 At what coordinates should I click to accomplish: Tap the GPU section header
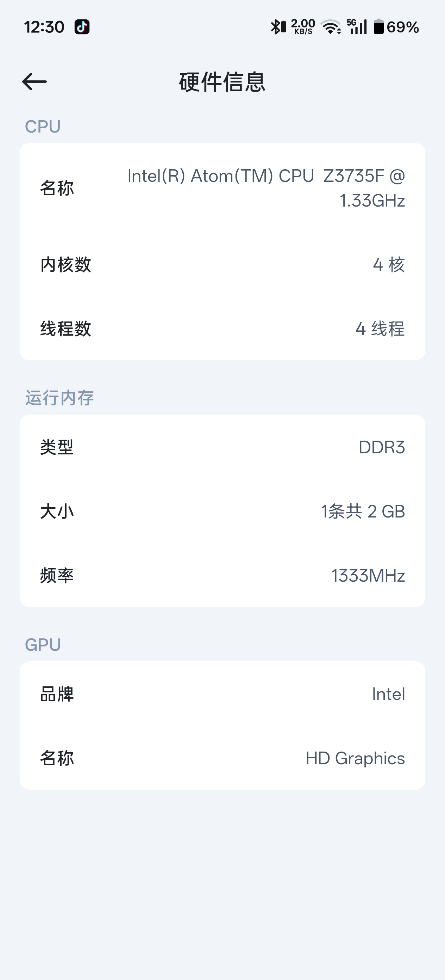(43, 645)
